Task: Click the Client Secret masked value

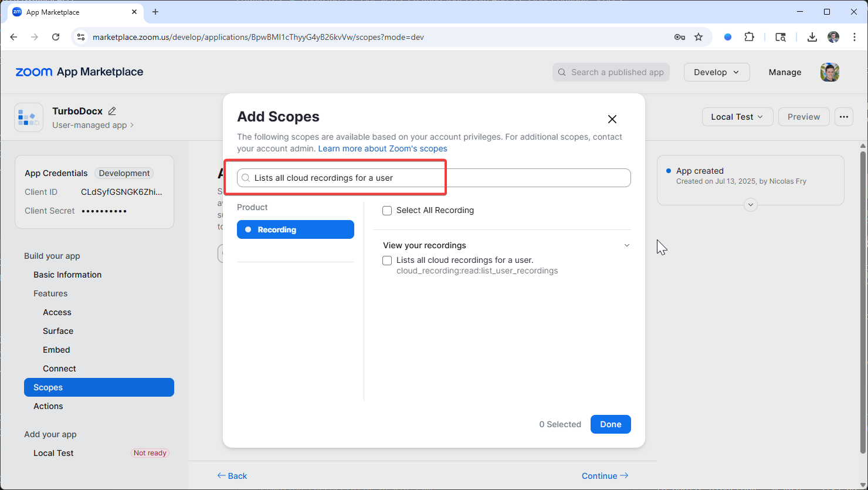Action: click(104, 211)
